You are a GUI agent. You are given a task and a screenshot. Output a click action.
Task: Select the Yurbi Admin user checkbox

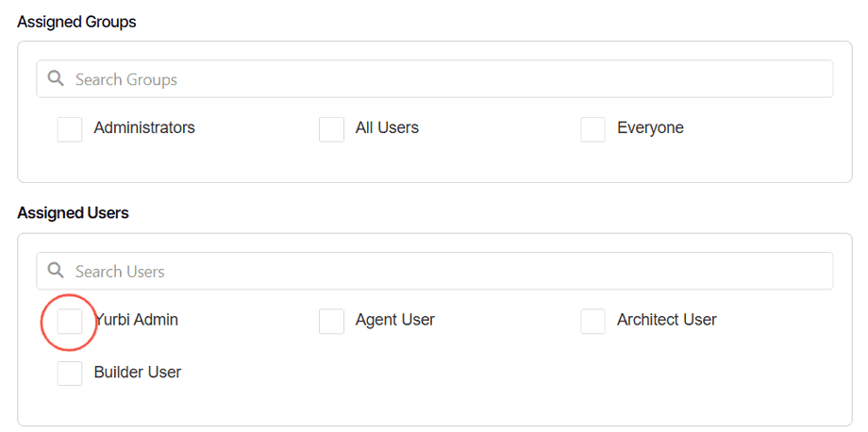(70, 321)
